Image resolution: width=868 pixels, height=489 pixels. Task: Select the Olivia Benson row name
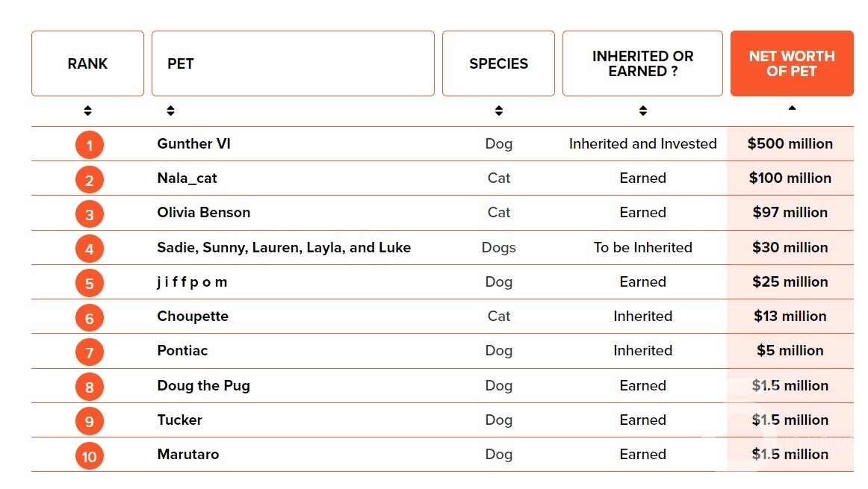(x=204, y=213)
